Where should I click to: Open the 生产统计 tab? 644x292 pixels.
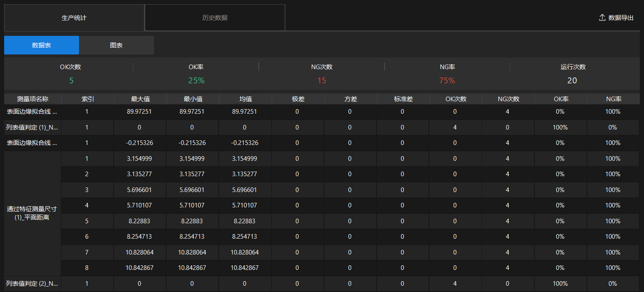(74, 17)
